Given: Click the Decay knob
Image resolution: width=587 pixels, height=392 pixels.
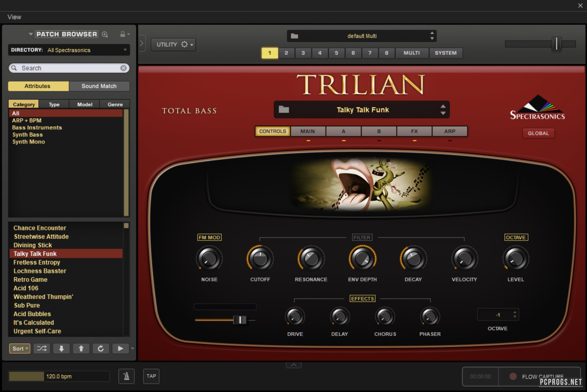Looking at the screenshot, I should coord(413,258).
